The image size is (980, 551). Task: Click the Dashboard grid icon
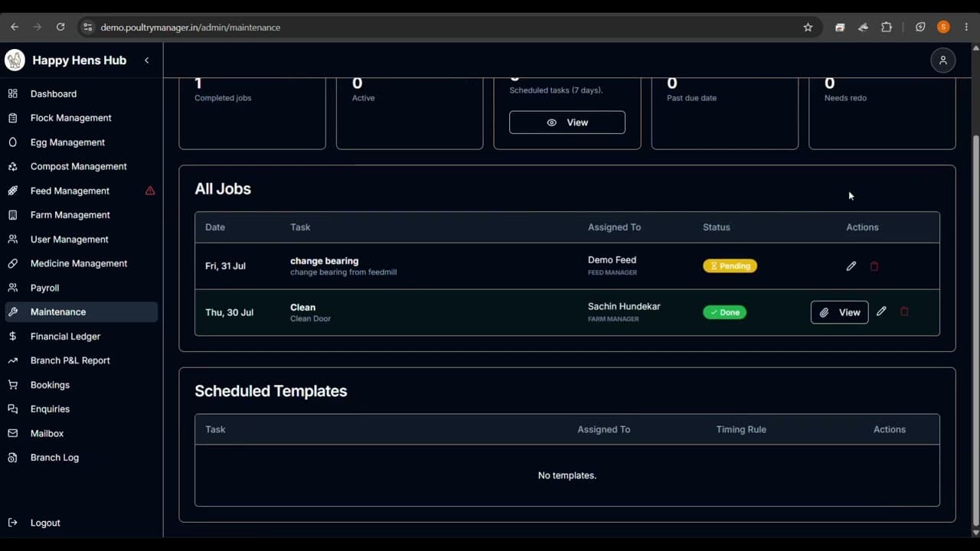13,93
